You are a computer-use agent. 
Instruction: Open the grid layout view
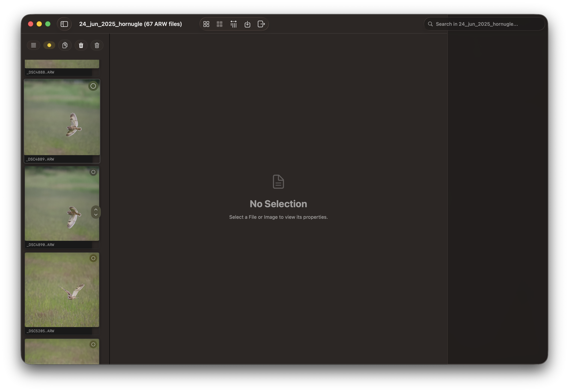[x=206, y=24]
